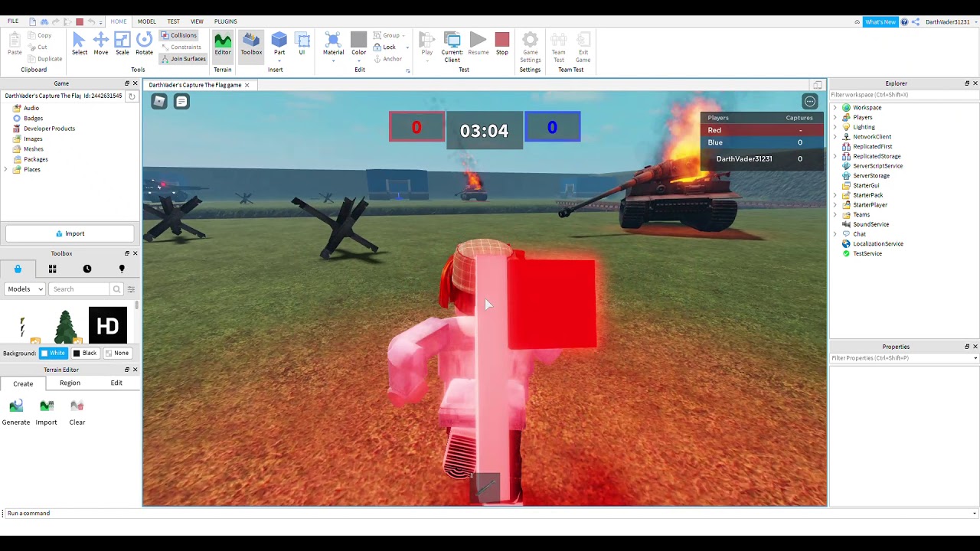
Task: Open the MODEL ribbon tab
Action: [x=146, y=21]
